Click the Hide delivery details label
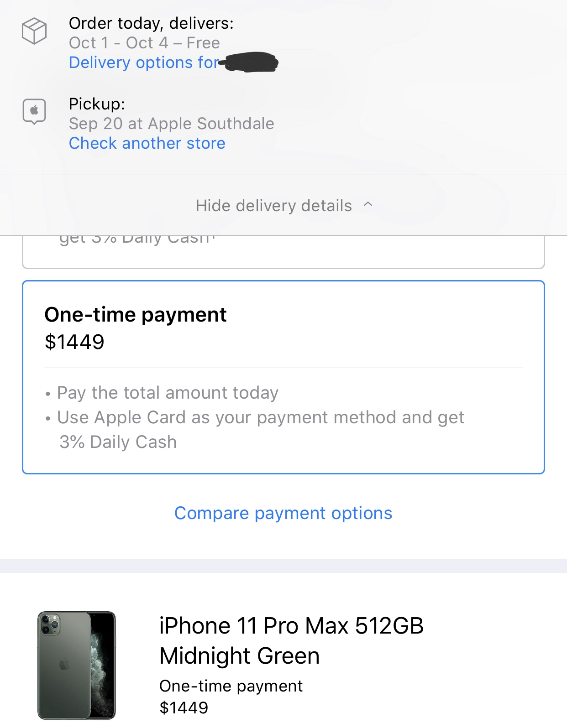The height and width of the screenshot is (728, 567). point(274,206)
